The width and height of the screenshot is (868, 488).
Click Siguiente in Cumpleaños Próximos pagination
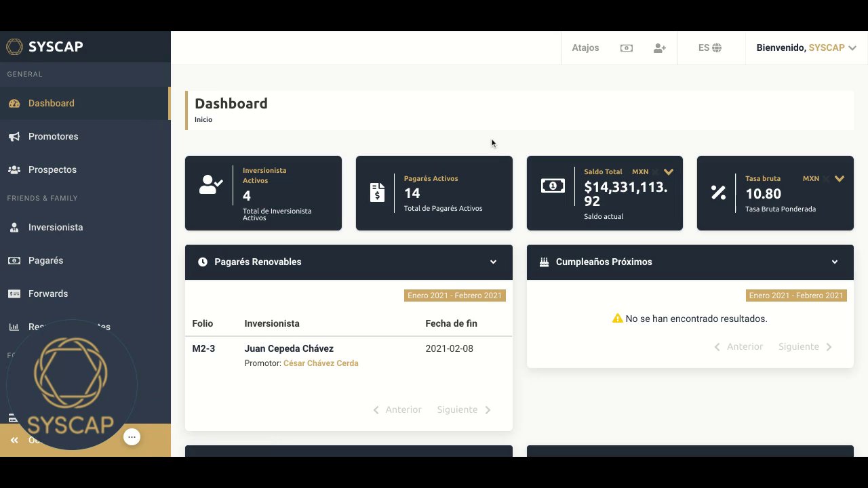pyautogui.click(x=806, y=346)
